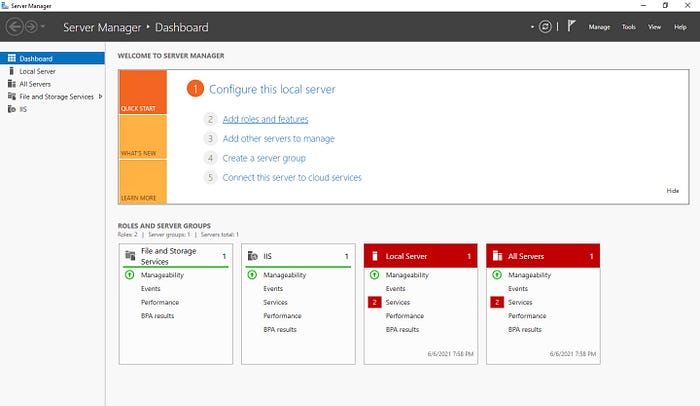The width and height of the screenshot is (700, 406).
Task: Open File and Storage Services tile header
Action: coord(176,256)
